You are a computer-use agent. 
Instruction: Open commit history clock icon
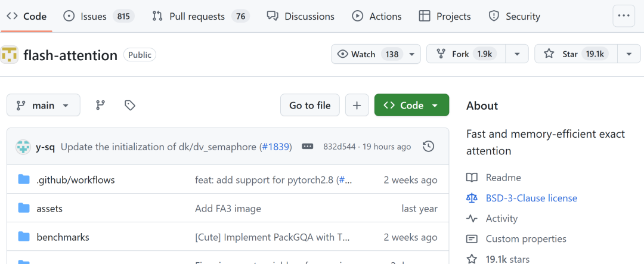click(428, 147)
